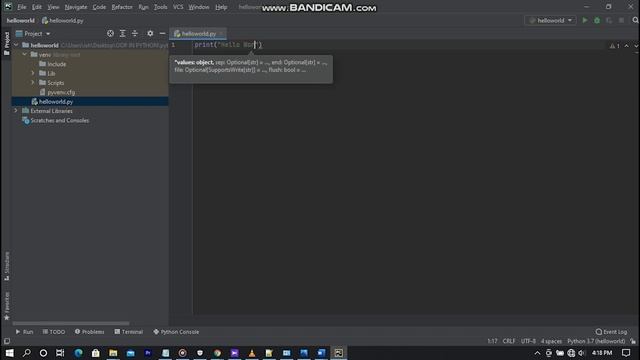640x360 pixels.
Task: Collapse the venv folder arrow
Action: click(x=24, y=54)
